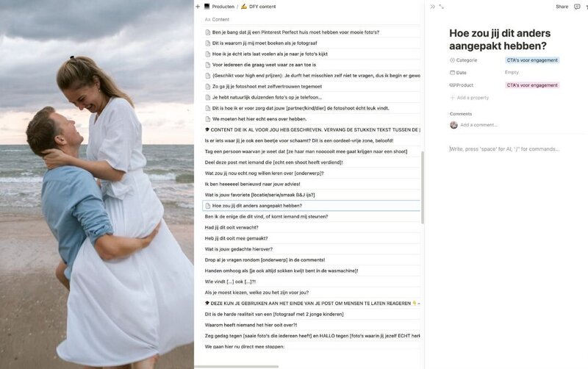
Task: Click the Product property relation icon
Action: tap(452, 85)
